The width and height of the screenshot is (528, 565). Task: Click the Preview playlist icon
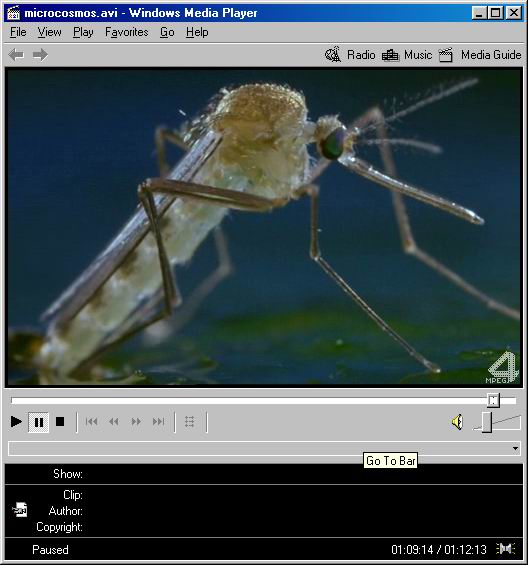coord(190,421)
